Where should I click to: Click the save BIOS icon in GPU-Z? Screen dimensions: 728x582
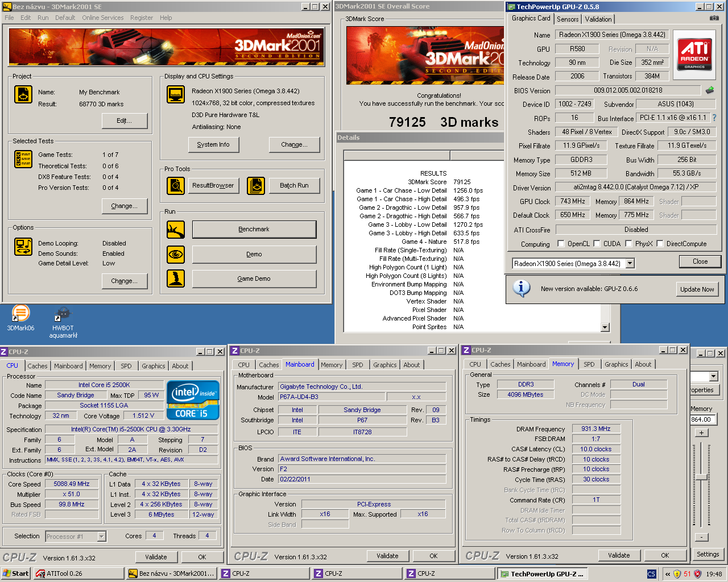709,90
